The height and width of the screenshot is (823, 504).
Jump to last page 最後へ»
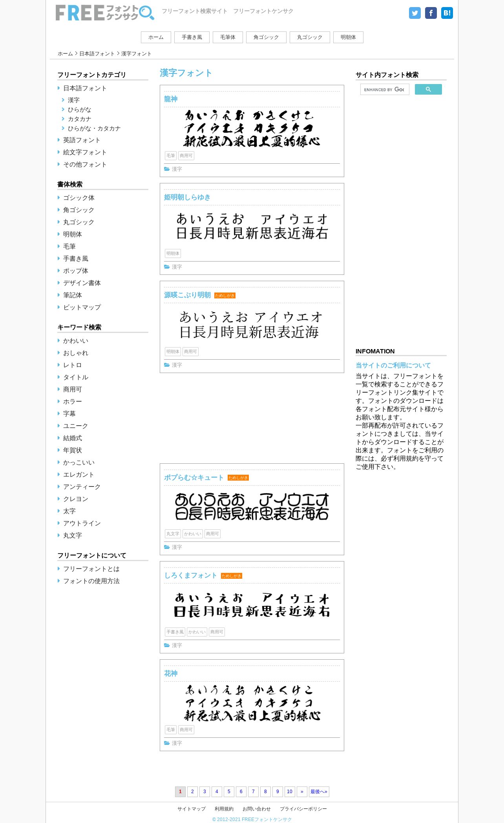319,792
